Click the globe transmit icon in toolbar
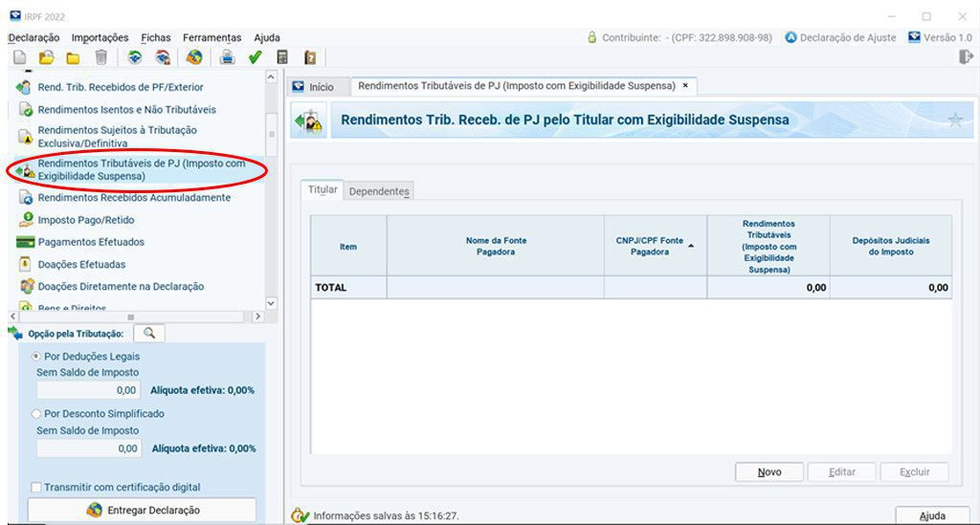This screenshot has height=525, width=980. (x=194, y=58)
